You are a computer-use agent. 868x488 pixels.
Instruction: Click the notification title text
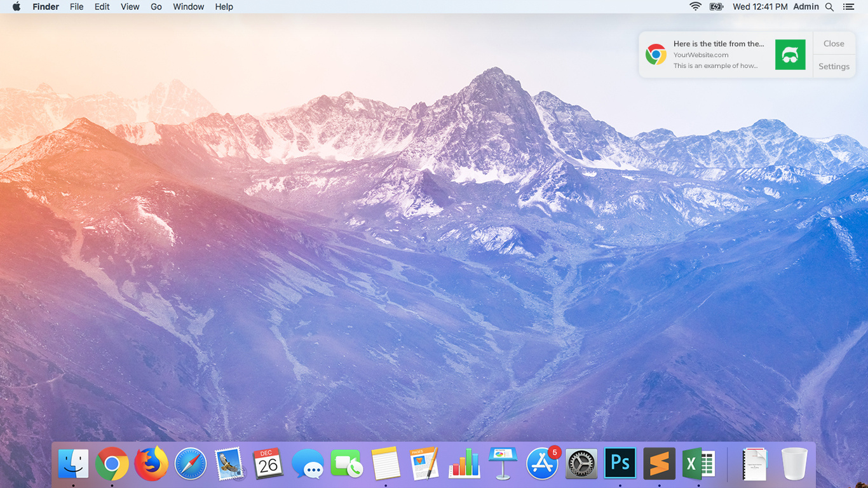pyautogui.click(x=719, y=44)
